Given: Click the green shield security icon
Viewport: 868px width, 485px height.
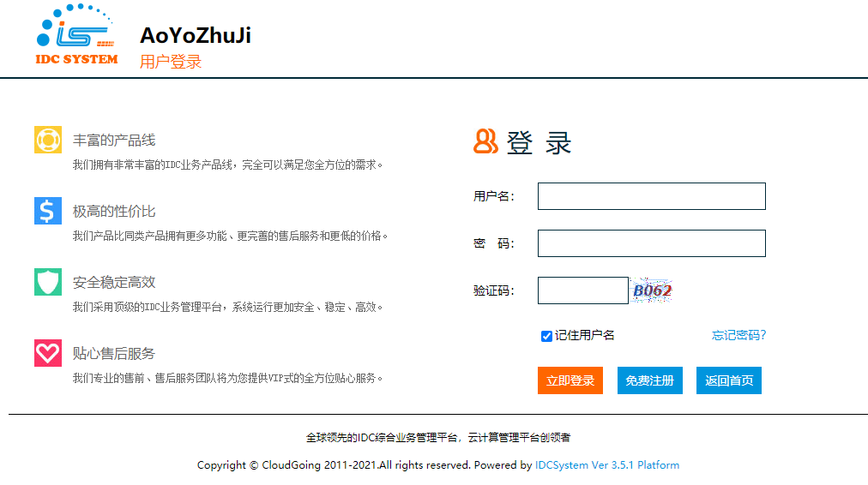Looking at the screenshot, I should [x=48, y=282].
